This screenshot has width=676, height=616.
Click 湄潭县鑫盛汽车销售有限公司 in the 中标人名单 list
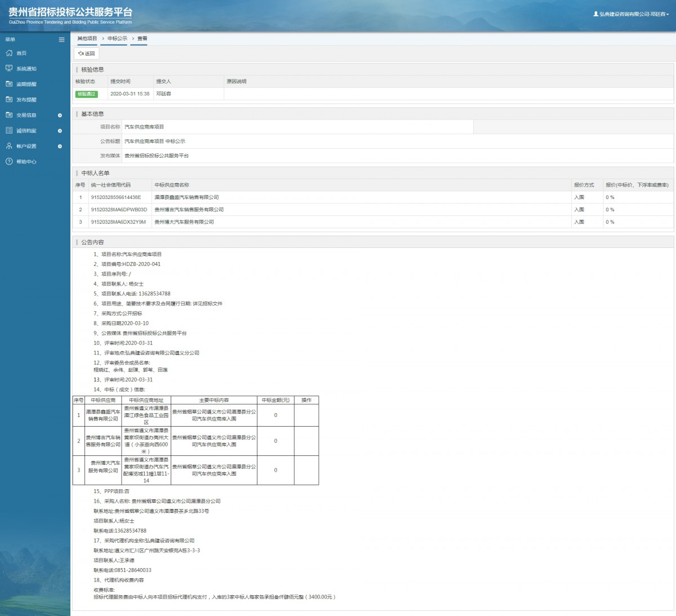(186, 197)
